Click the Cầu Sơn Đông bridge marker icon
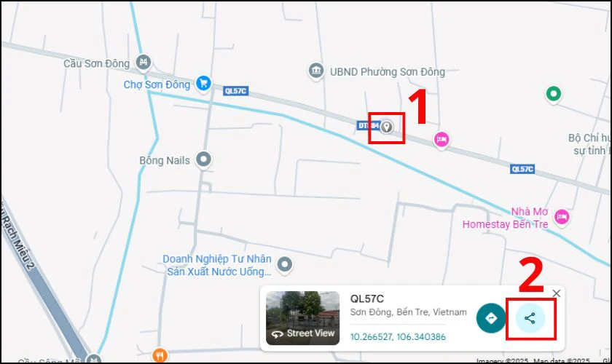612x364 pixels. [144, 62]
